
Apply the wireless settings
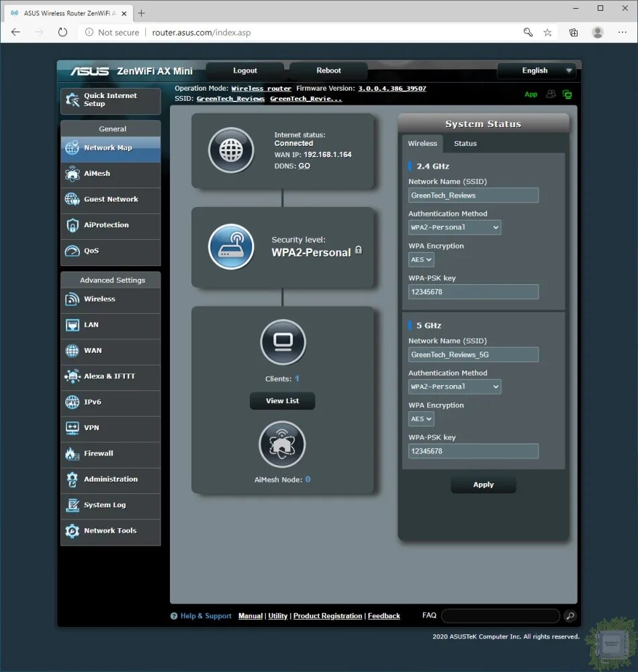click(x=484, y=485)
